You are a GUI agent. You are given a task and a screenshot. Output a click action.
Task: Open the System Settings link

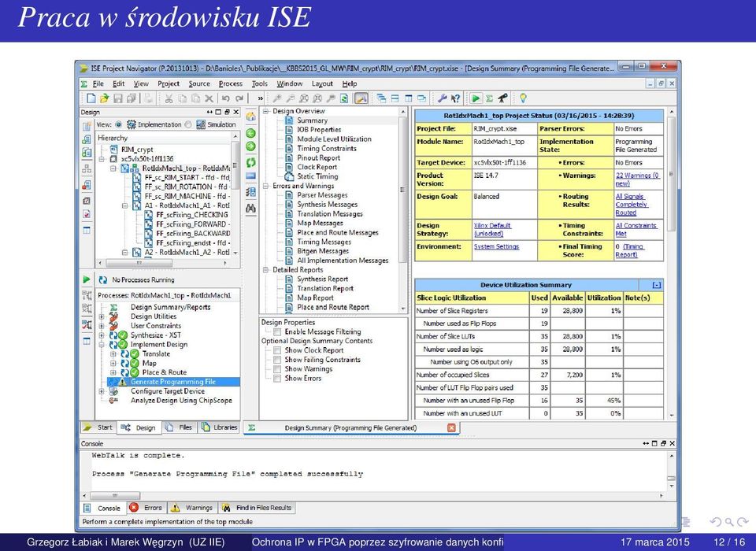click(x=496, y=246)
